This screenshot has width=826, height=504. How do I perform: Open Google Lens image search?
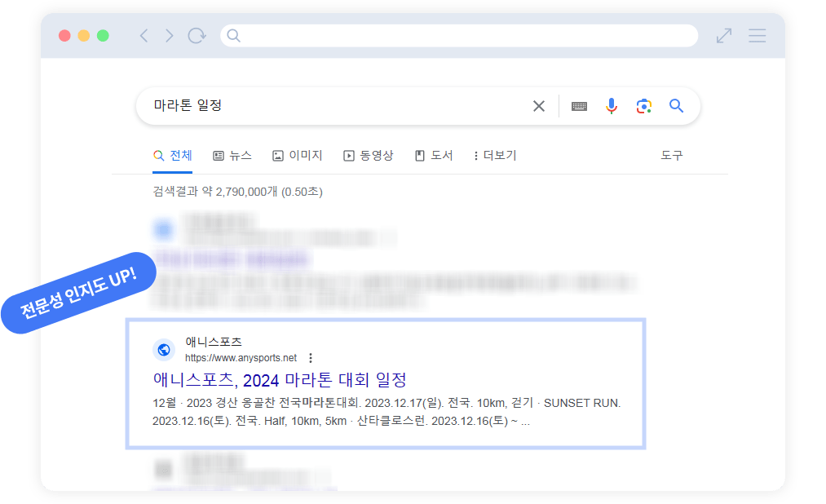point(643,105)
